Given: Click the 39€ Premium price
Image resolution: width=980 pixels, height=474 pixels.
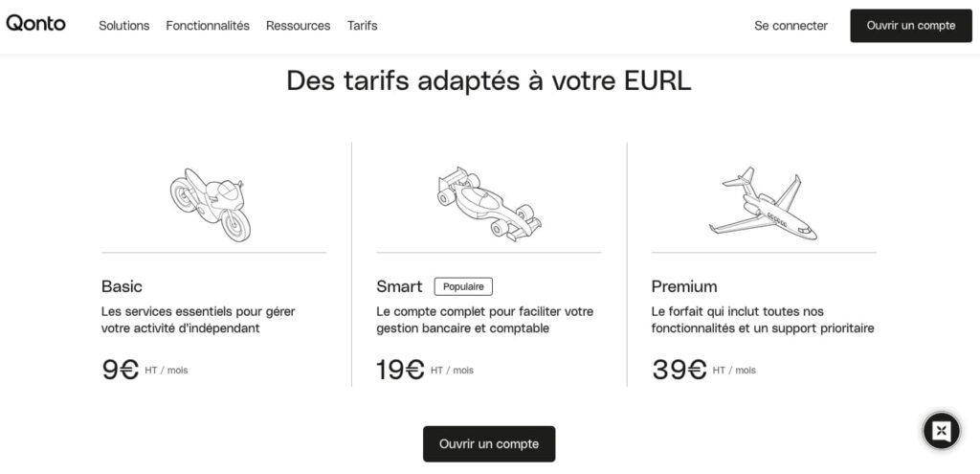Looking at the screenshot, I should click(x=679, y=370).
